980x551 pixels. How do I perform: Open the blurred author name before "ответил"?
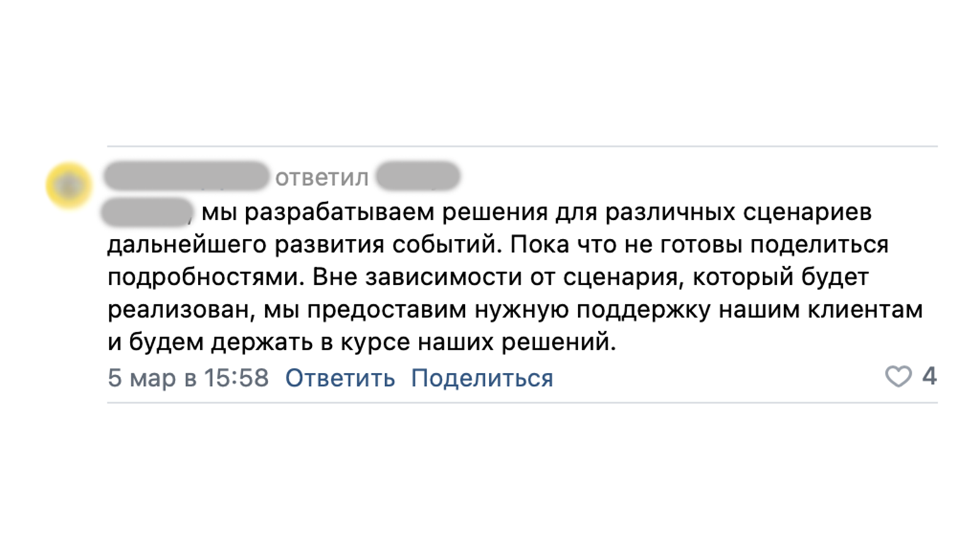point(186,177)
